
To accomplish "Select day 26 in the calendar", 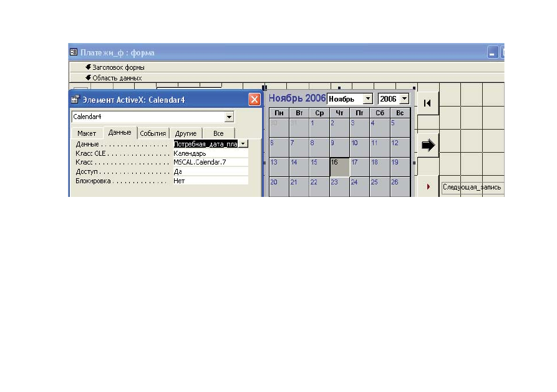I will tap(400, 187).
